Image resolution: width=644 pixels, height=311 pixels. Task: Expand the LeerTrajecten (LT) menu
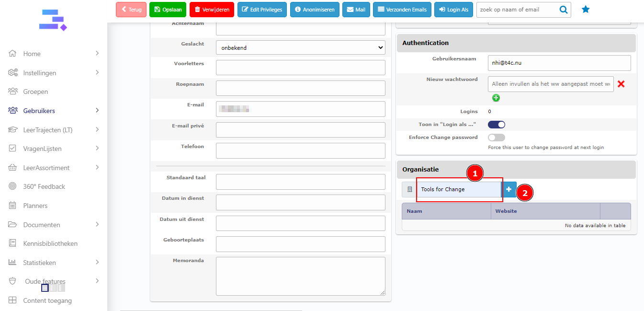(x=97, y=130)
